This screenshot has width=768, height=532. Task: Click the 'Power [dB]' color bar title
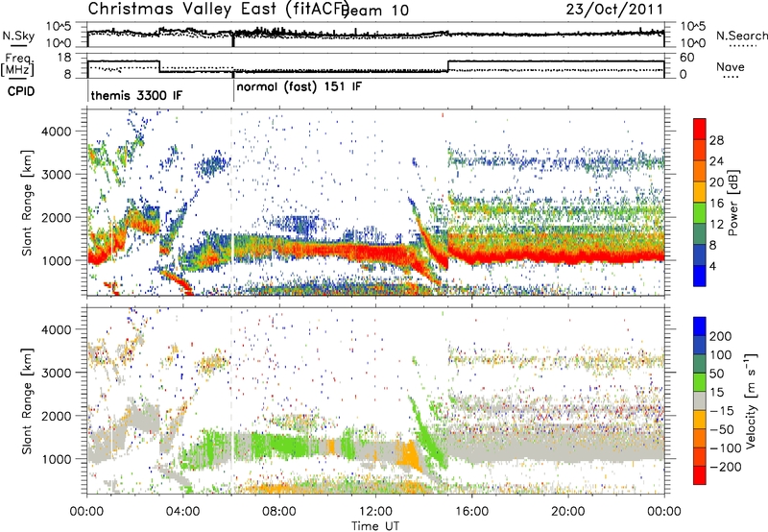(x=732, y=203)
